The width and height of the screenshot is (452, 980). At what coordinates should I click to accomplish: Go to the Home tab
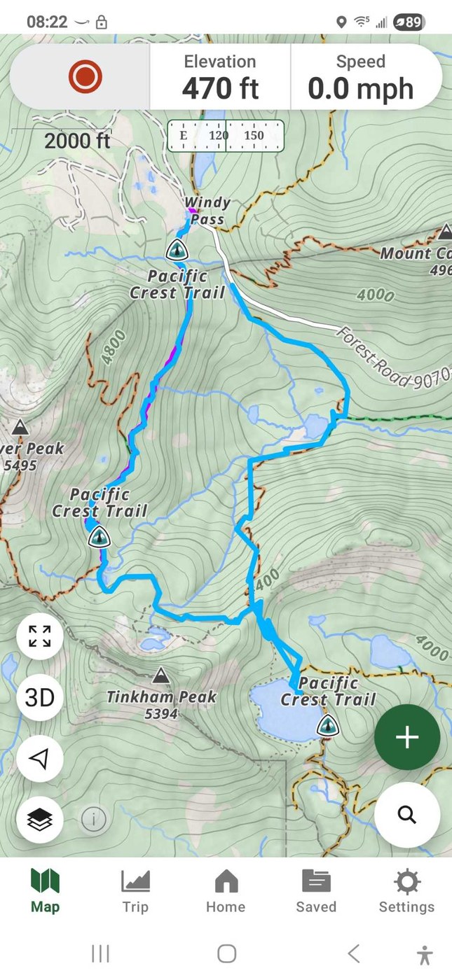(226, 891)
